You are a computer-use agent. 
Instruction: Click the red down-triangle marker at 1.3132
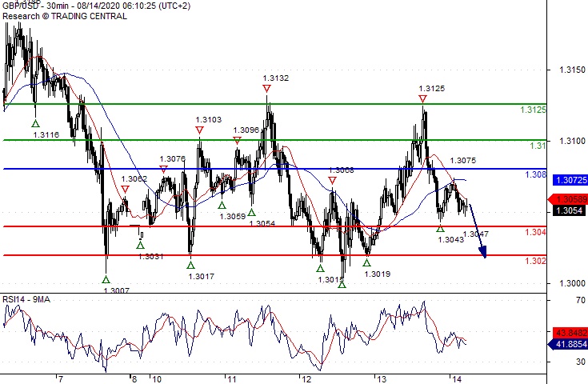click(x=266, y=89)
